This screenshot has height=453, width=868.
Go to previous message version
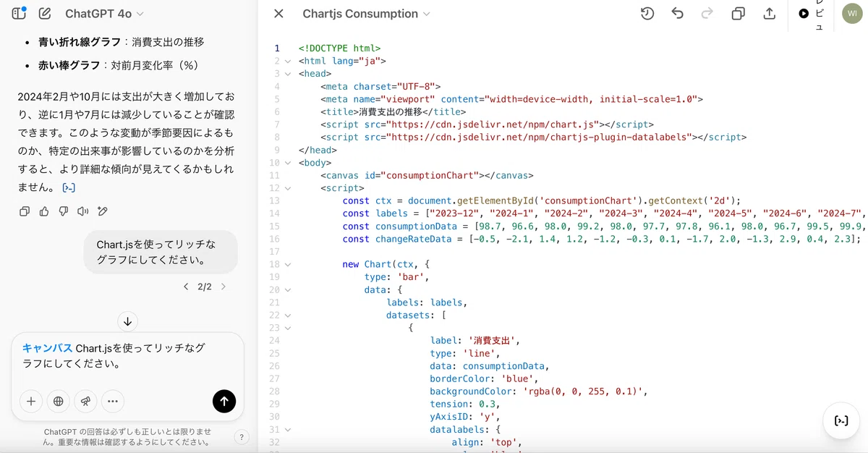tap(186, 287)
